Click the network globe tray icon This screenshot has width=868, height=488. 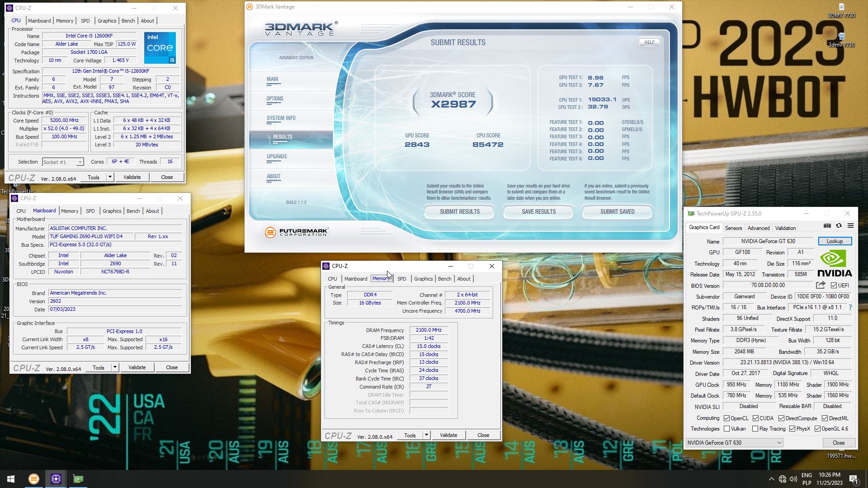(783, 479)
